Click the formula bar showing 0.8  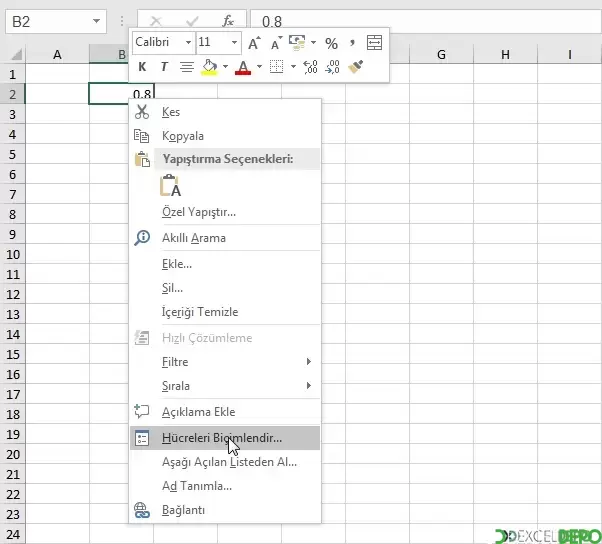click(x=425, y=21)
